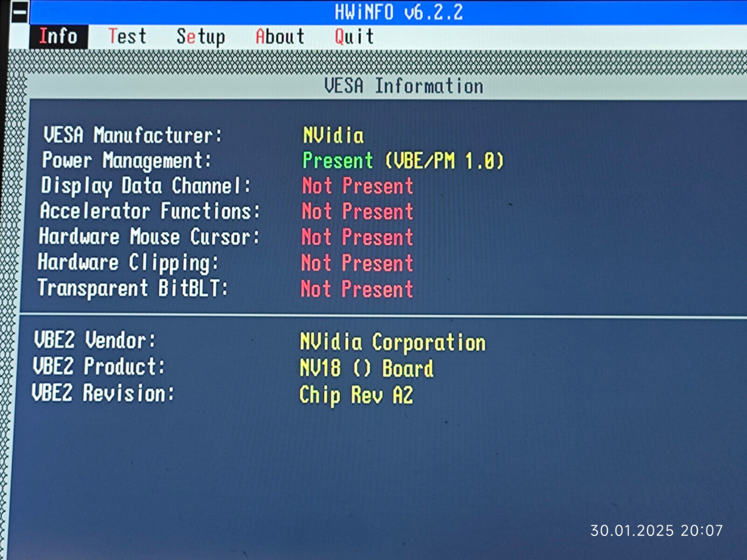Screen dimensions: 747x560
Task: Open the Info menu
Action: click(x=58, y=36)
